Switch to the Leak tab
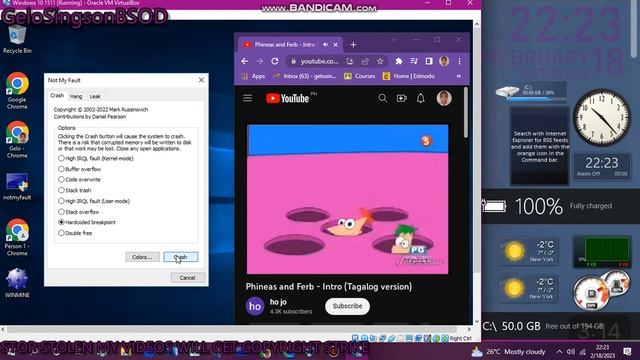The height and width of the screenshot is (360, 640). pyautogui.click(x=95, y=96)
